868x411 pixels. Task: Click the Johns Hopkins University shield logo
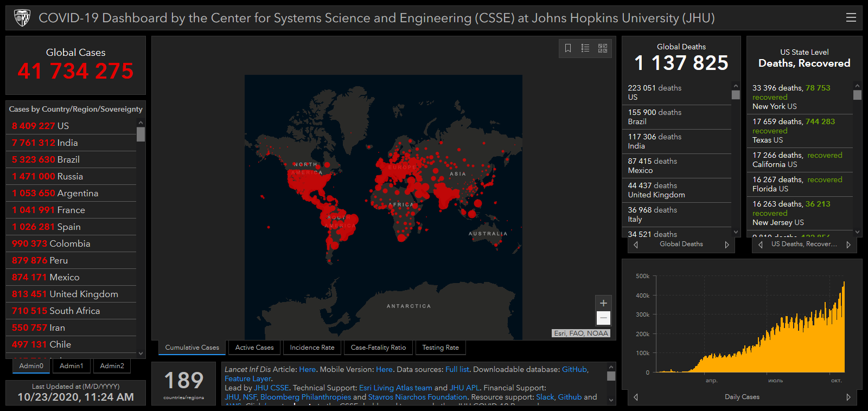click(x=22, y=18)
